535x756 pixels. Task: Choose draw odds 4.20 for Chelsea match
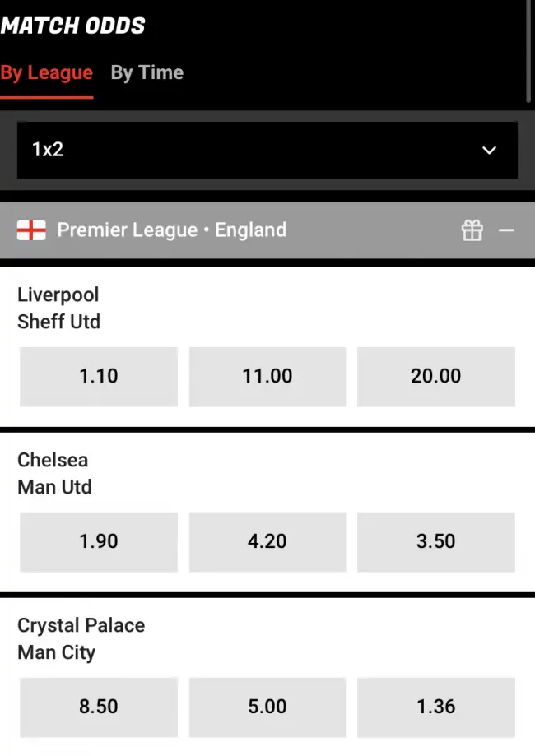click(x=267, y=541)
